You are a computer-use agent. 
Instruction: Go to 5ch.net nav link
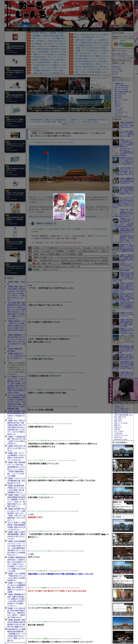(112, 30)
